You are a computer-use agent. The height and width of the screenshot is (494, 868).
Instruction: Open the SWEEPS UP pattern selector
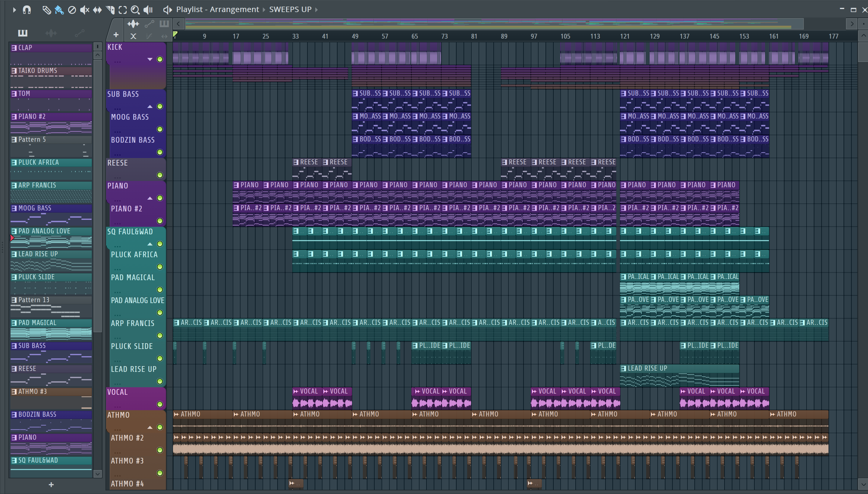(290, 10)
